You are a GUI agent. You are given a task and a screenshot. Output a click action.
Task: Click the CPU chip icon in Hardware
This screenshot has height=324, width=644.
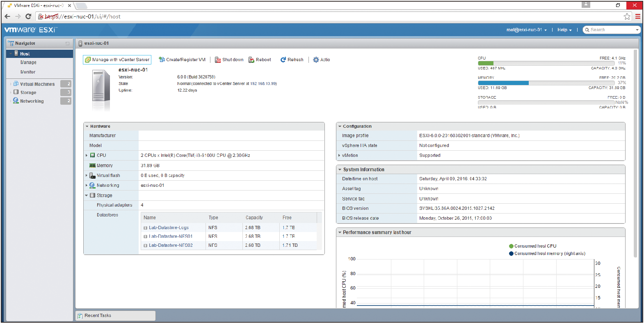pos(93,155)
